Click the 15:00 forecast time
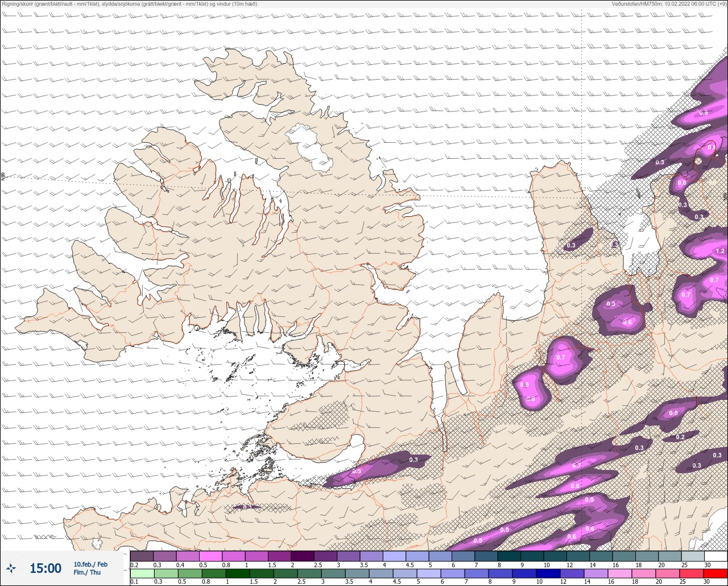The width and height of the screenshot is (728, 586). (45, 568)
